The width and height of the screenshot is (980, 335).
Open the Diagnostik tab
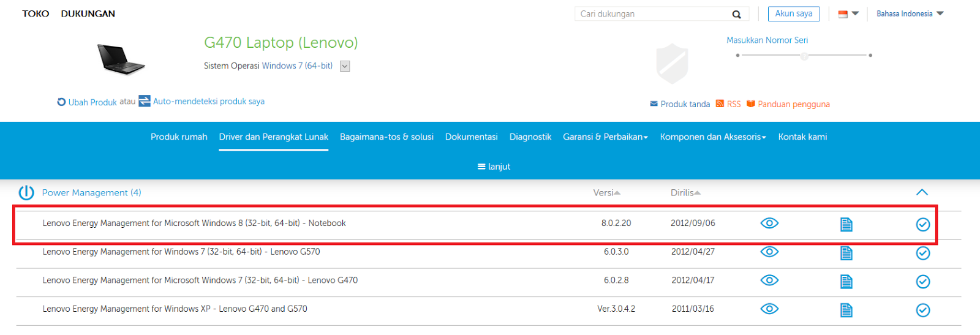tap(530, 137)
